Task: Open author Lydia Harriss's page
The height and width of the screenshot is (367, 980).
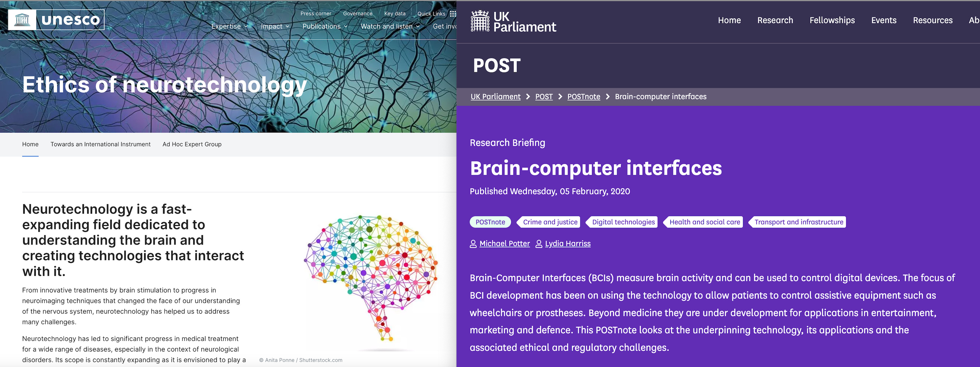Action: [568, 244]
